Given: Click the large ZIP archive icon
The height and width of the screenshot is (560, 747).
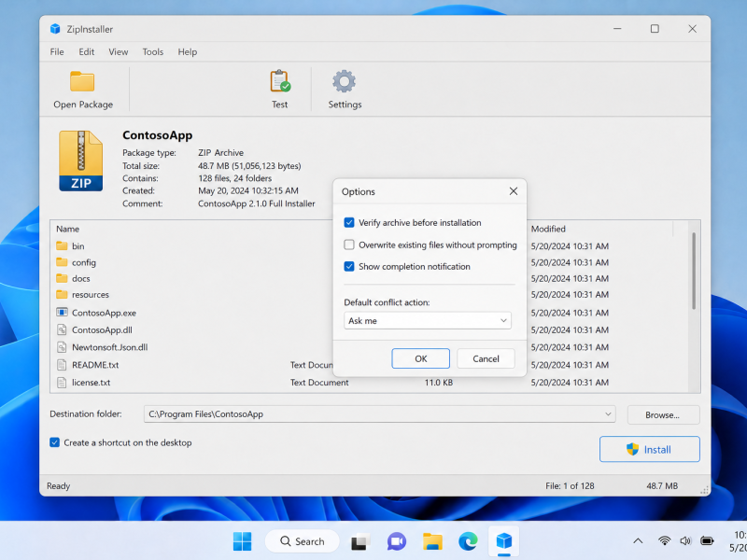Looking at the screenshot, I should tap(81, 161).
